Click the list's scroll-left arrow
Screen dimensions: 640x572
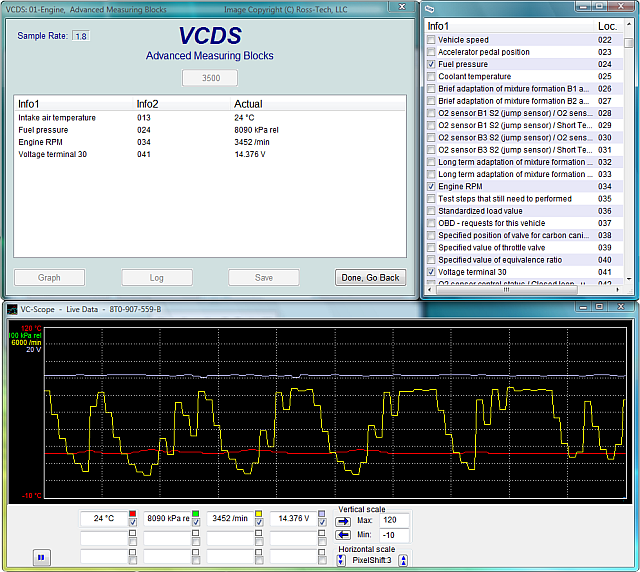429,289
